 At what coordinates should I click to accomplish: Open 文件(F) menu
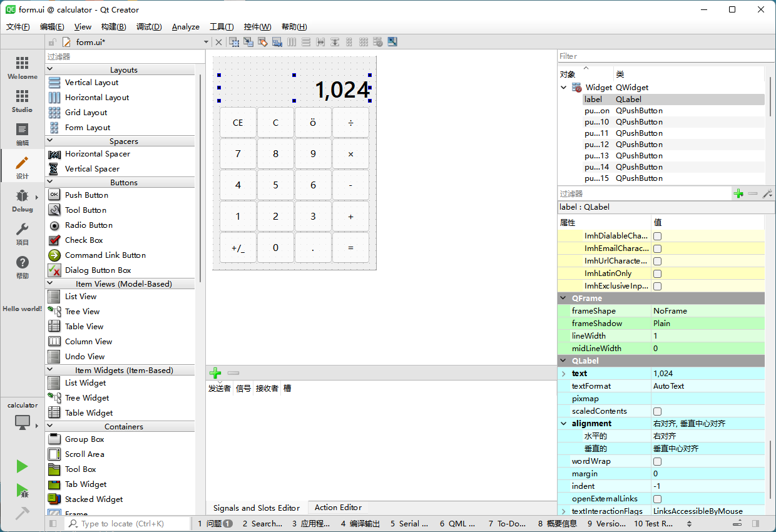coord(18,27)
